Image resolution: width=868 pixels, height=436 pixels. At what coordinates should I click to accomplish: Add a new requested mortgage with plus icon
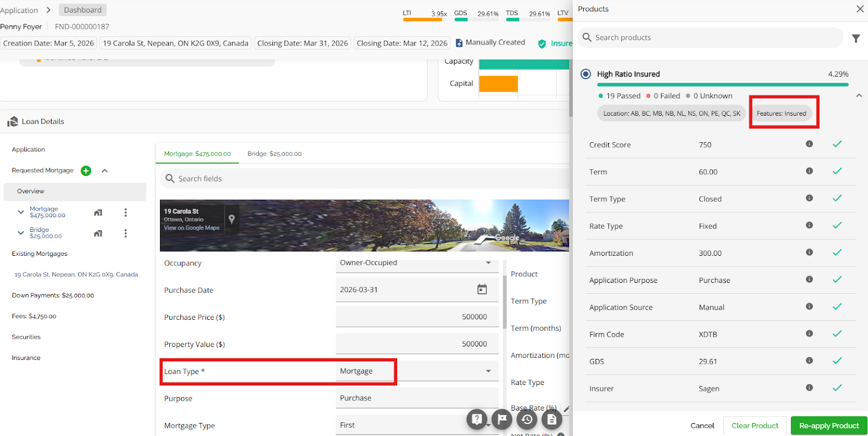(86, 170)
